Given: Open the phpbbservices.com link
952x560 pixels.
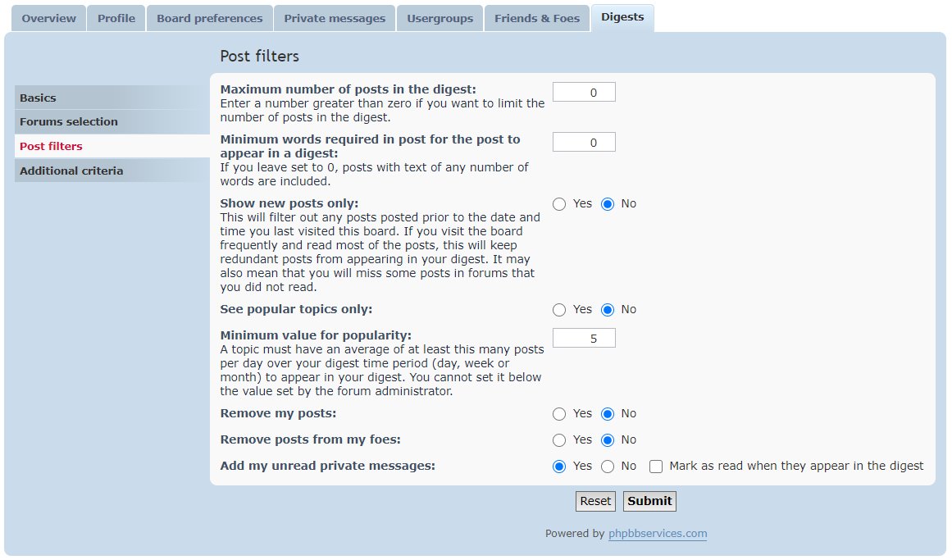Looking at the screenshot, I should [658, 533].
